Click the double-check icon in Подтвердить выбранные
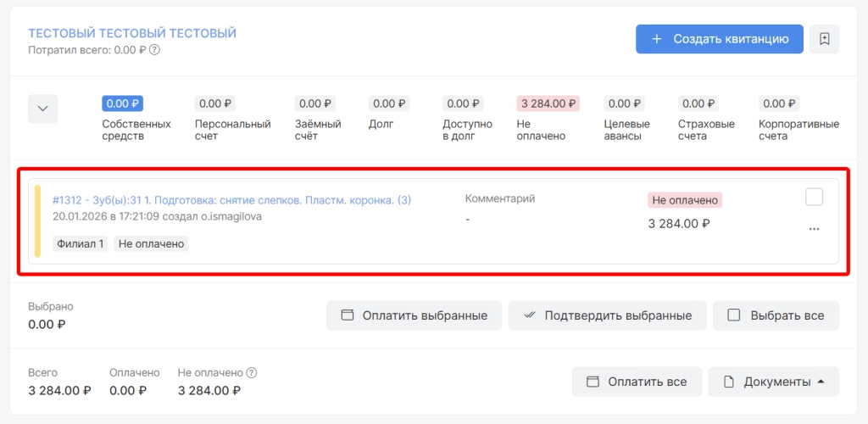Image resolution: width=868 pixels, height=424 pixels. (x=530, y=315)
